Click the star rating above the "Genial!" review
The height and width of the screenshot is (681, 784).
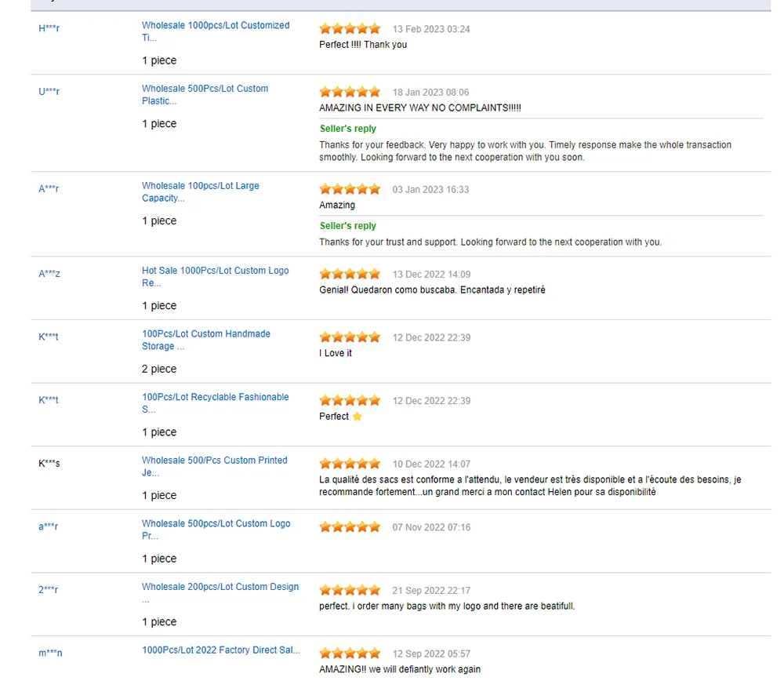[x=350, y=275]
